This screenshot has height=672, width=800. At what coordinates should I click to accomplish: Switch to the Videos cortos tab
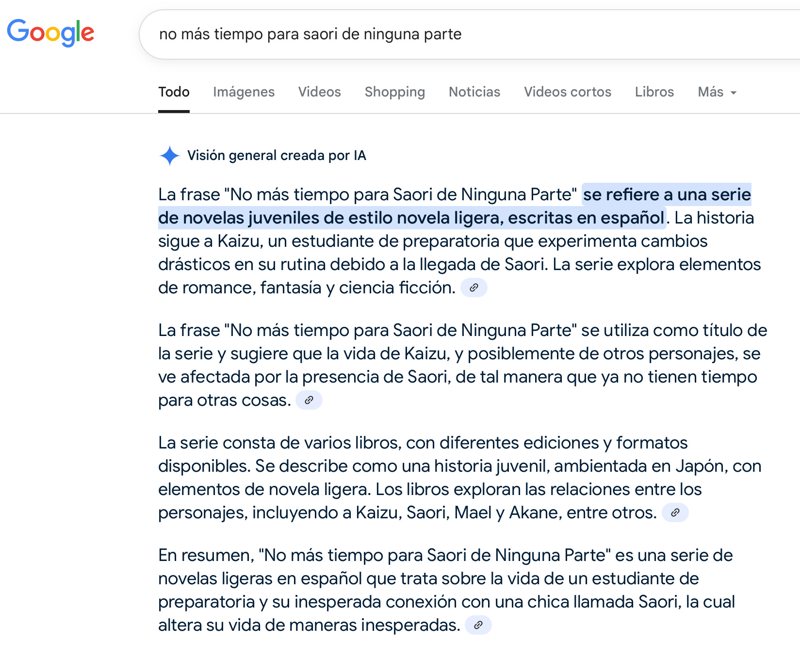point(567,92)
